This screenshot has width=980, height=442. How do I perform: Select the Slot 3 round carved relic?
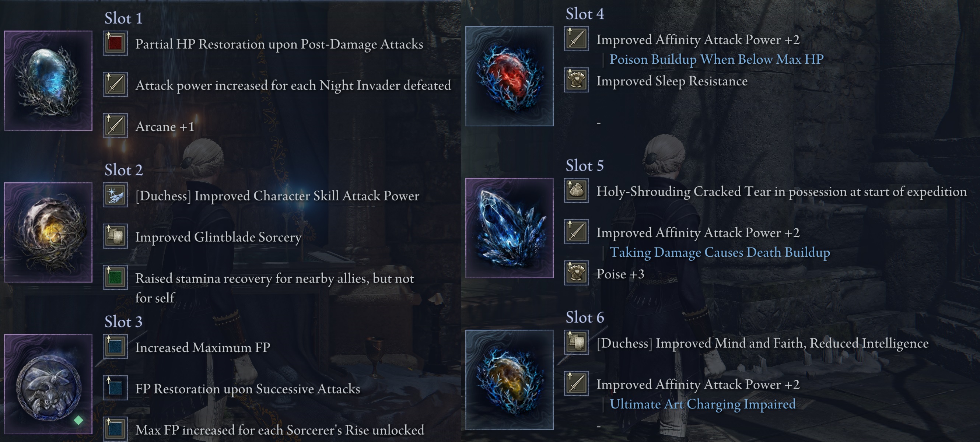click(48, 384)
